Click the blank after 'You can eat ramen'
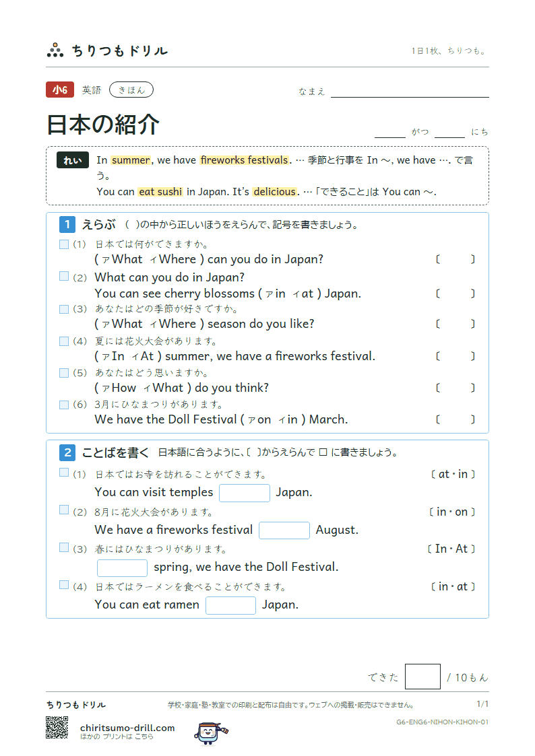The width and height of the screenshot is (535, 756). tap(230, 606)
